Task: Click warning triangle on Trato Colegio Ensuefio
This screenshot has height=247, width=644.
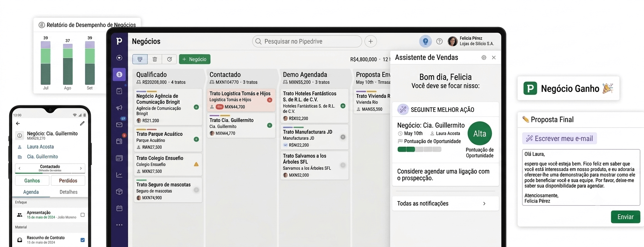Action: (196, 164)
